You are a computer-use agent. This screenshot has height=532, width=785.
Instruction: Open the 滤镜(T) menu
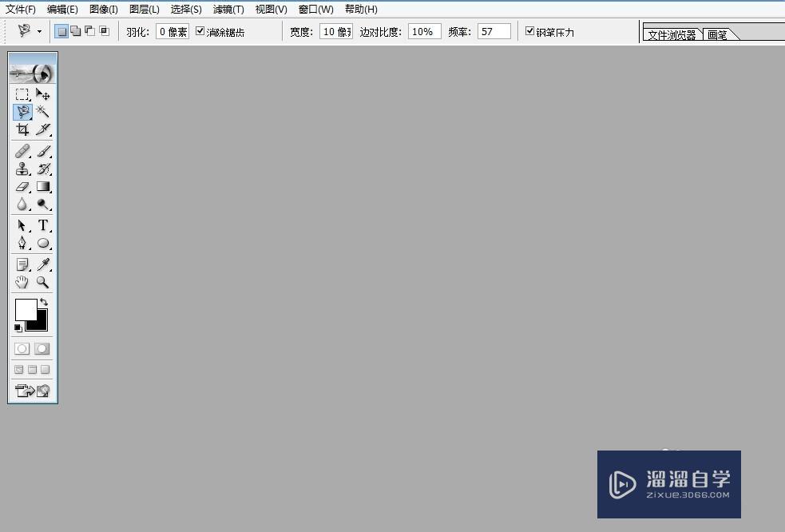coord(228,10)
